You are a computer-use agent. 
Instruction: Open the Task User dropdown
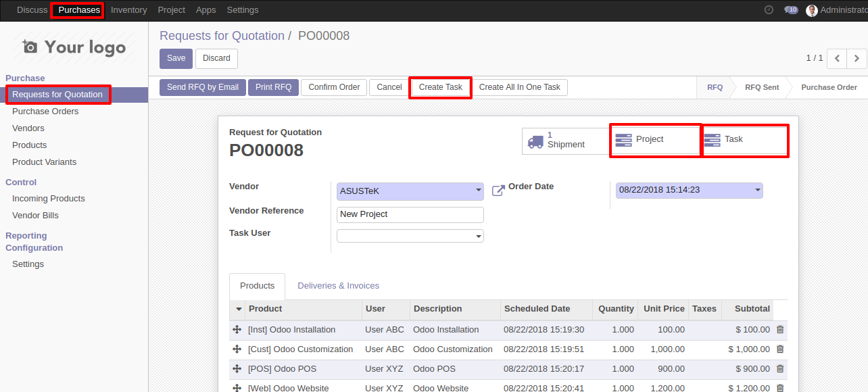click(x=478, y=237)
